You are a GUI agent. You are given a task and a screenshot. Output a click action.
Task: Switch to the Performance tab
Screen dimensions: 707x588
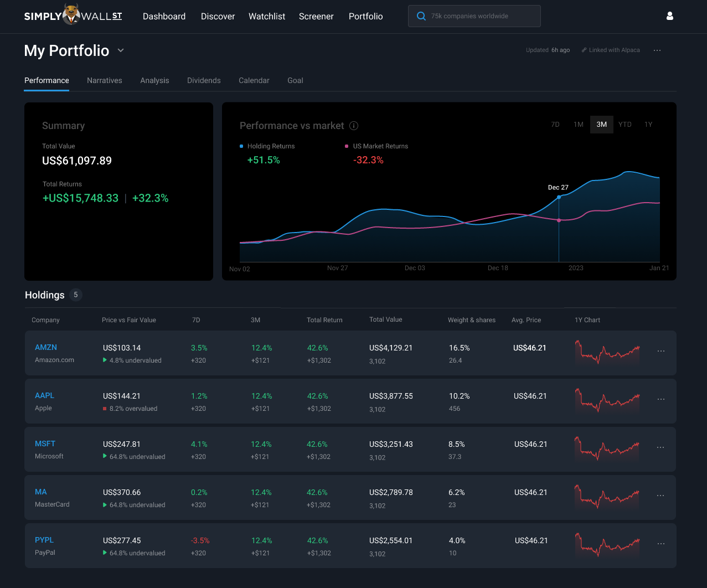[x=47, y=80]
